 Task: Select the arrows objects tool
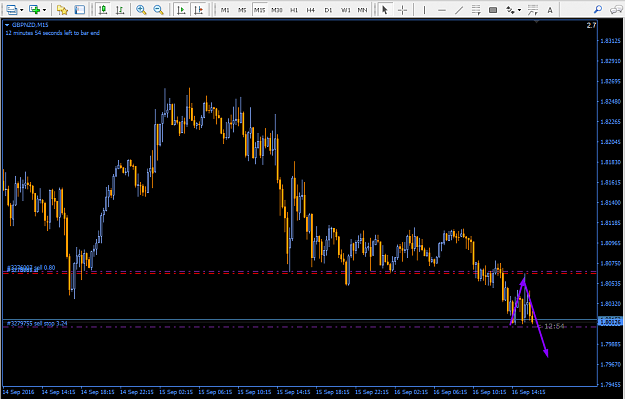coord(510,10)
